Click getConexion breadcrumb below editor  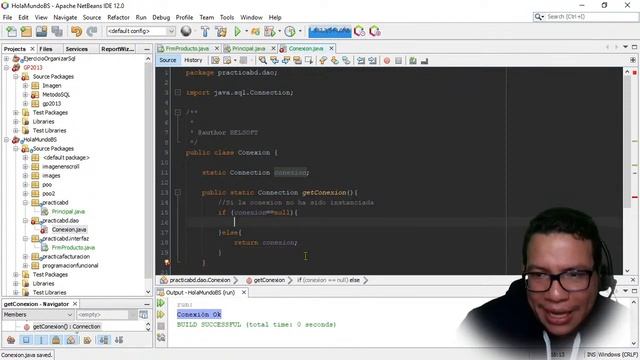269,280
